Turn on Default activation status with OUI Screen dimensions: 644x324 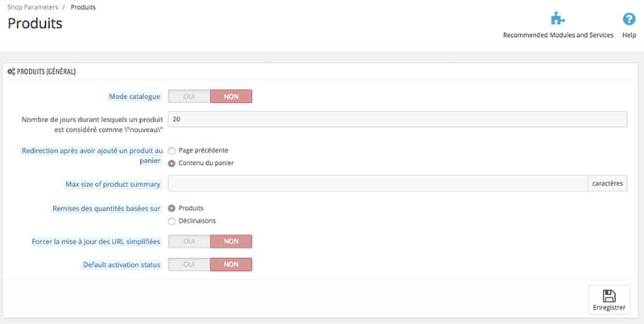189,265
